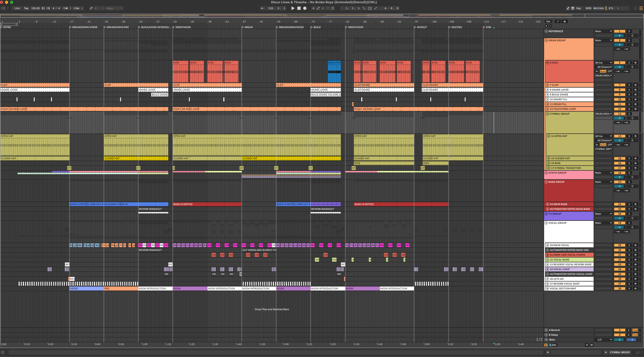Screen dimensions: 644x357
Task: Select the B Delay return track
Action: point(569,335)
